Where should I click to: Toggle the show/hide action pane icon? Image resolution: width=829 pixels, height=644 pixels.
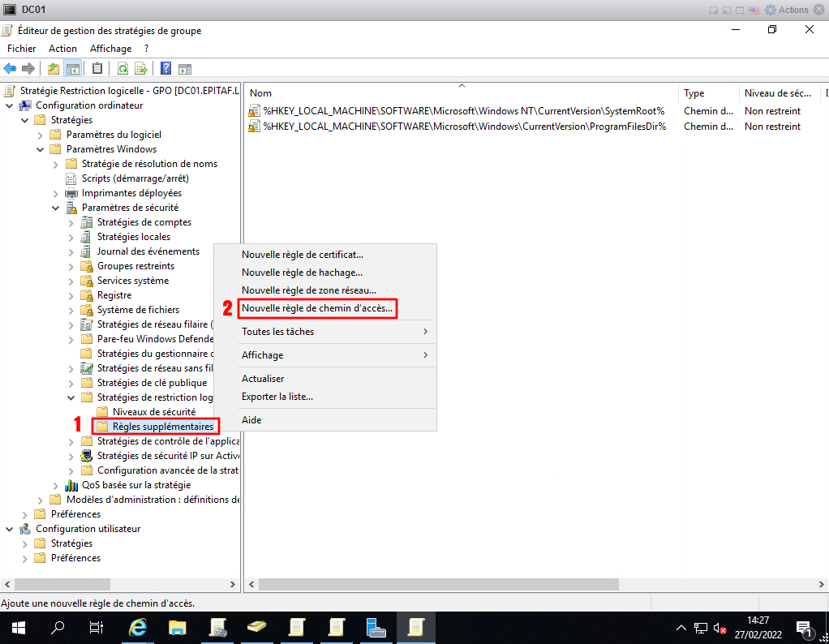185,68
